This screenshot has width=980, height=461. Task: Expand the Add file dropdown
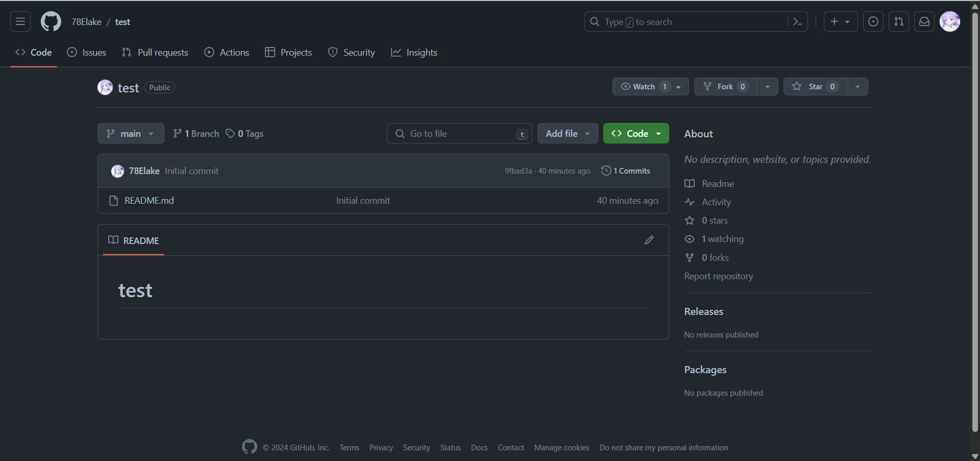(x=567, y=133)
